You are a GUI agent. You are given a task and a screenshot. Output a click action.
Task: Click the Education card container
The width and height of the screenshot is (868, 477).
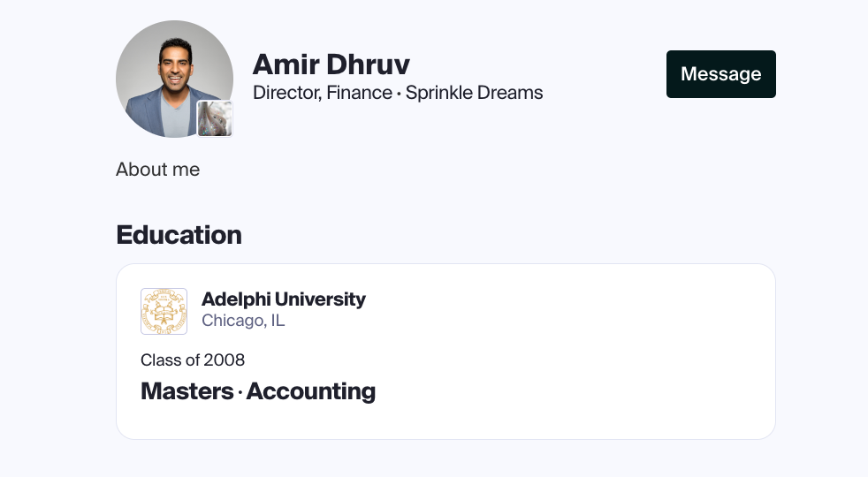point(445,352)
